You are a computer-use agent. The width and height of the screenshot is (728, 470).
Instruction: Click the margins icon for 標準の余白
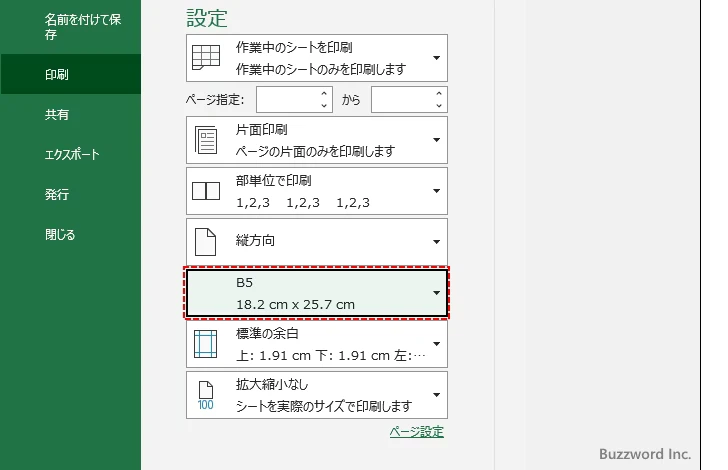[x=205, y=344]
